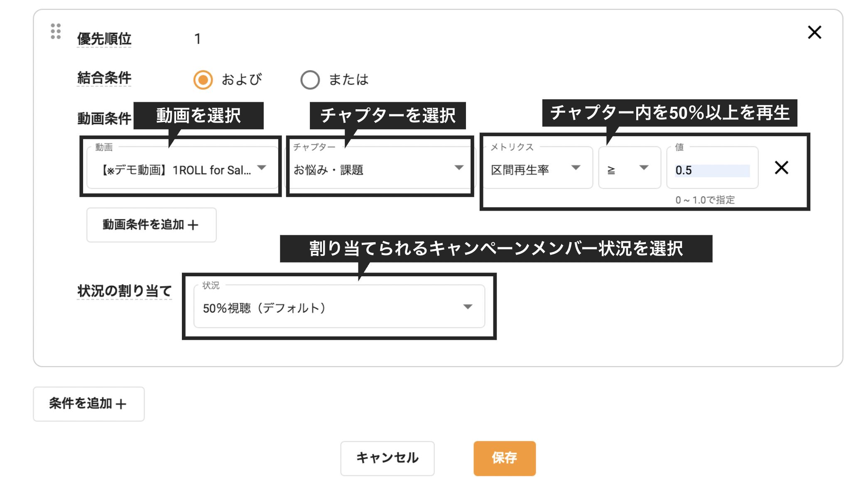Click the 優先順位 label
The width and height of the screenshot is (868, 477).
(x=104, y=39)
